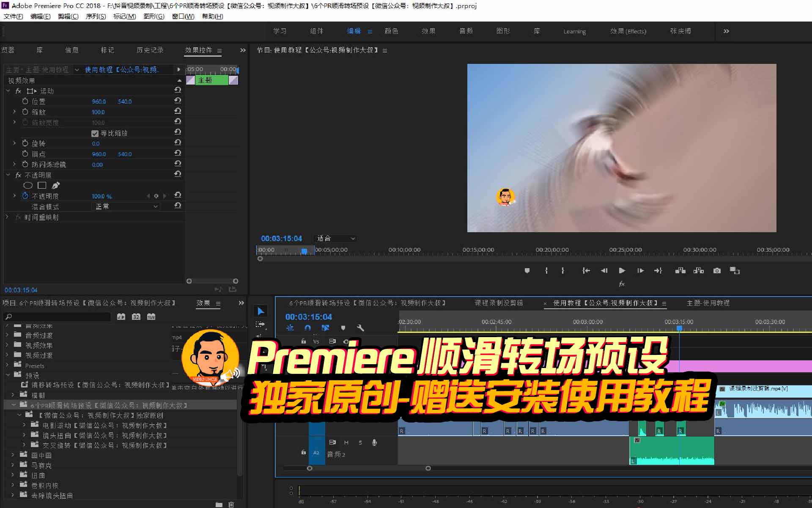Go to In point button
The width and height of the screenshot is (812, 508).
tap(586, 271)
